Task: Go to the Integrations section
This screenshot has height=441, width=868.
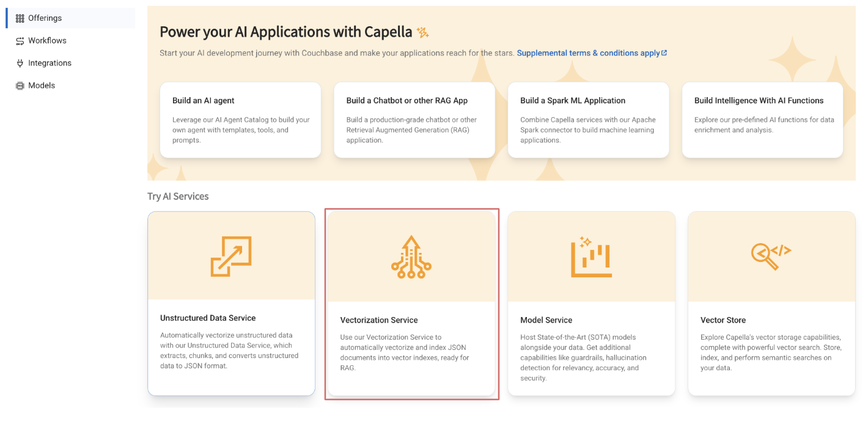Action: point(70,63)
